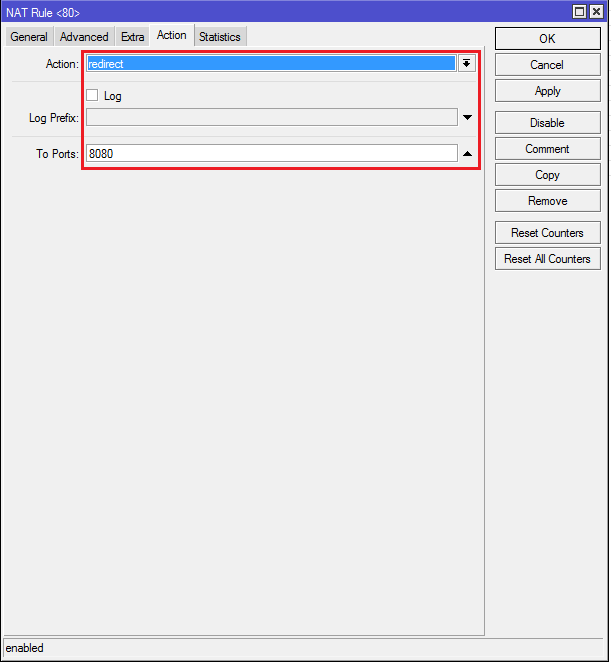Click Reset All Counters button
Viewport: 611px width, 664px height.
[547, 259]
